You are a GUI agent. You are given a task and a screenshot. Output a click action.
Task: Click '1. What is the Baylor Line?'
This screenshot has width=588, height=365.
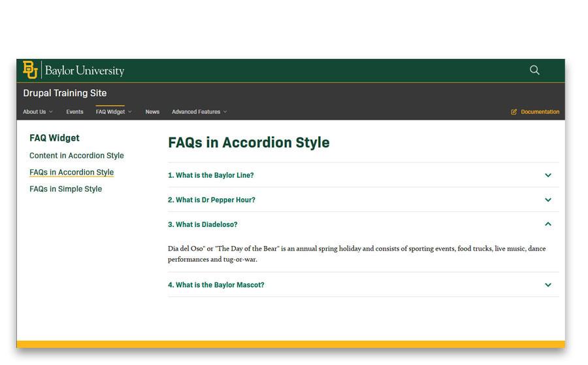tap(211, 175)
